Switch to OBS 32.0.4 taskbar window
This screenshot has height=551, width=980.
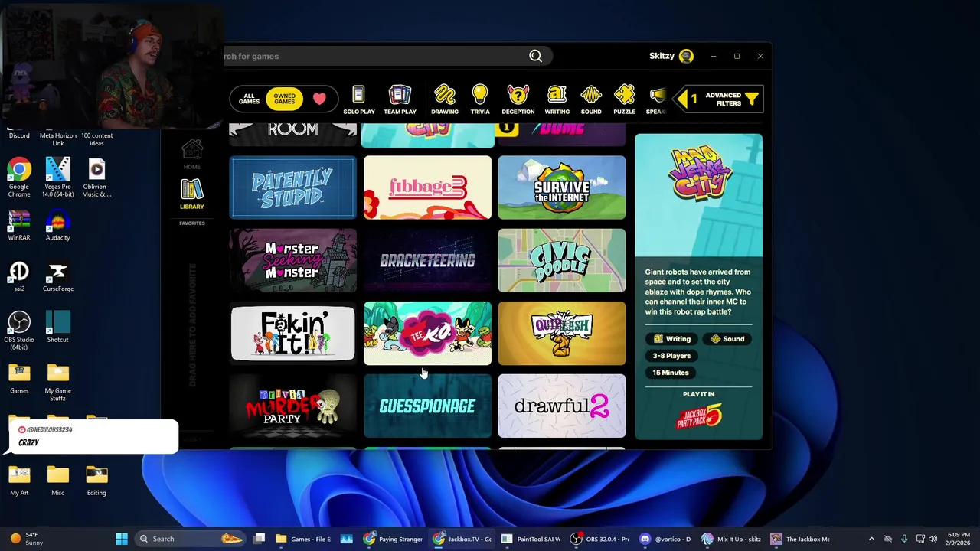tap(600, 539)
